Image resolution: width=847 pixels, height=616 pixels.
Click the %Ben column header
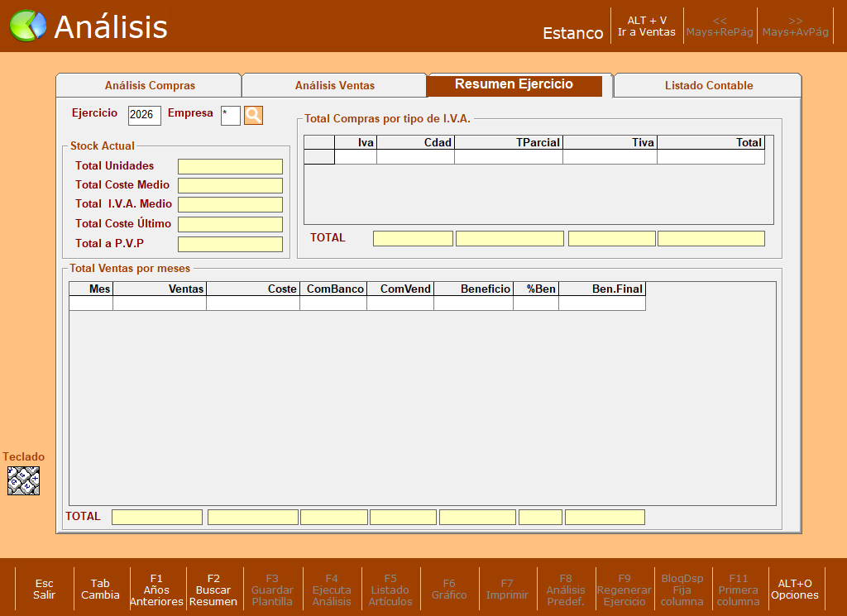(536, 289)
